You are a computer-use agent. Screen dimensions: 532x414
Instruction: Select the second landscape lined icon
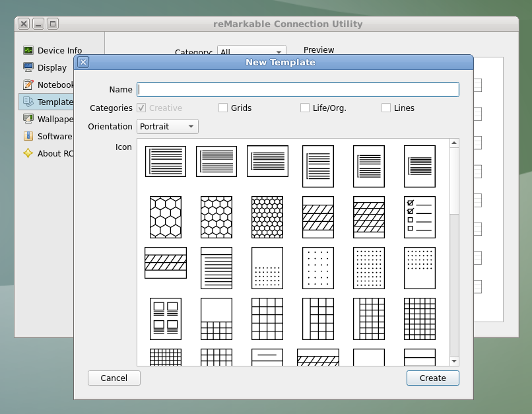pyautogui.click(x=216, y=161)
